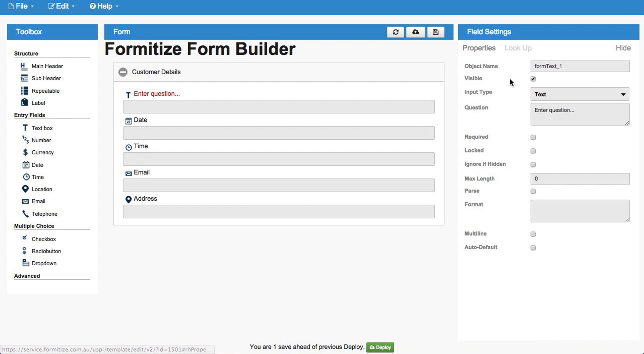Switch to the Look Up tab
Viewport: 644px width, 354px height.
518,48
